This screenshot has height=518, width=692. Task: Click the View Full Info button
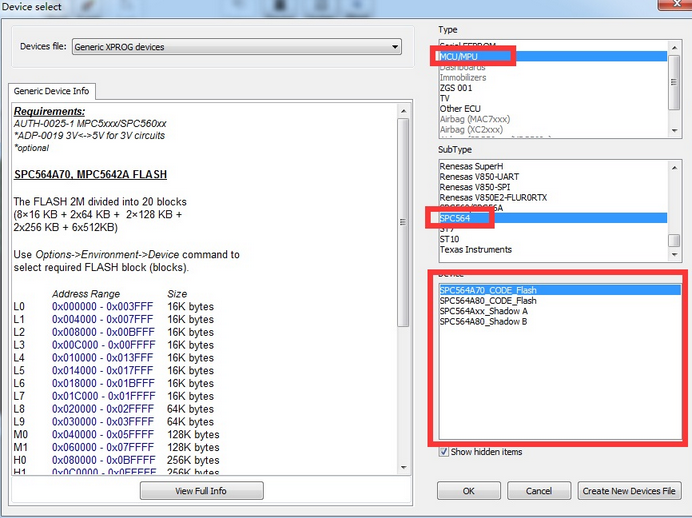tap(201, 491)
